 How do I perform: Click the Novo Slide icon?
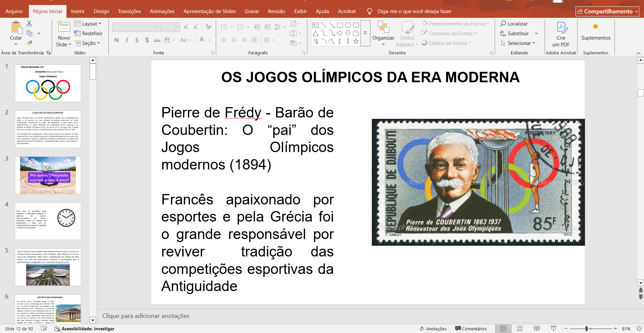(x=64, y=27)
